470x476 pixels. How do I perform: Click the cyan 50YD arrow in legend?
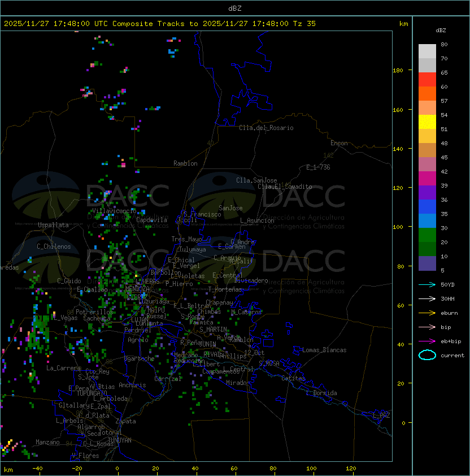point(427,284)
